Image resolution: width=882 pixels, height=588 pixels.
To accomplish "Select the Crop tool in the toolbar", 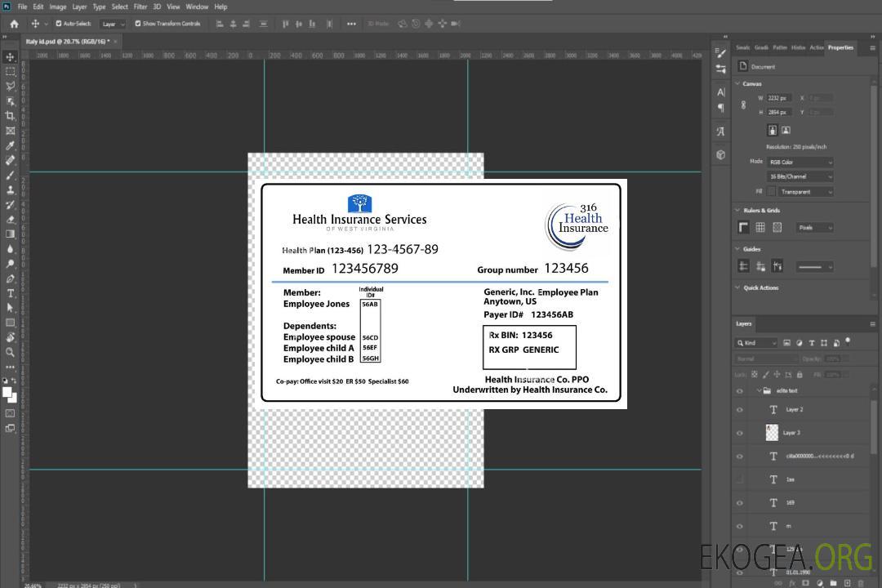I will [10, 116].
